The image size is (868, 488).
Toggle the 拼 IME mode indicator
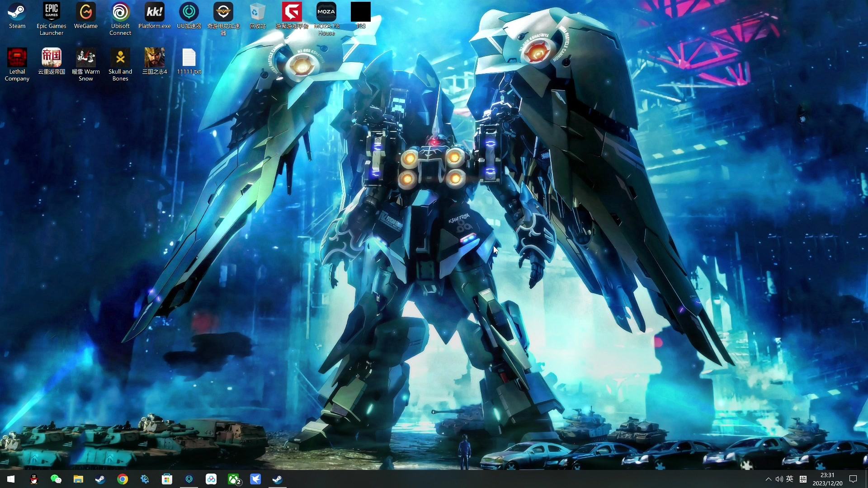tap(803, 479)
